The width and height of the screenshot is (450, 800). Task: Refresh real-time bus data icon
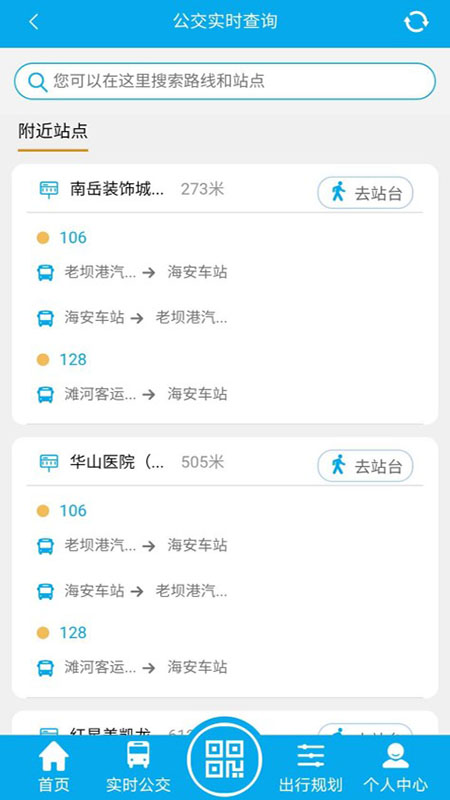click(x=416, y=22)
